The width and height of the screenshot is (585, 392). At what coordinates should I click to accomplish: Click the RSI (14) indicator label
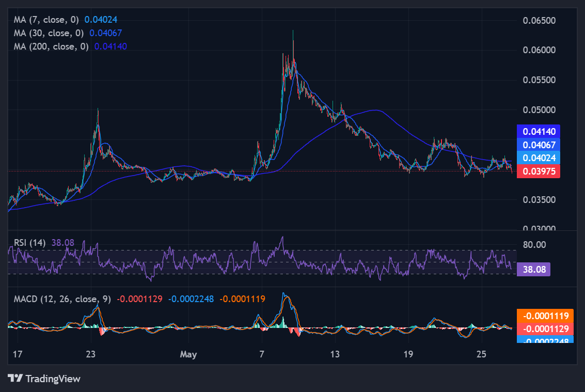29,243
